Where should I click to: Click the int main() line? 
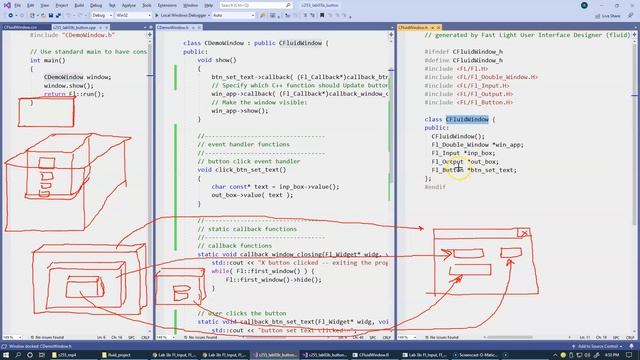(x=48, y=60)
